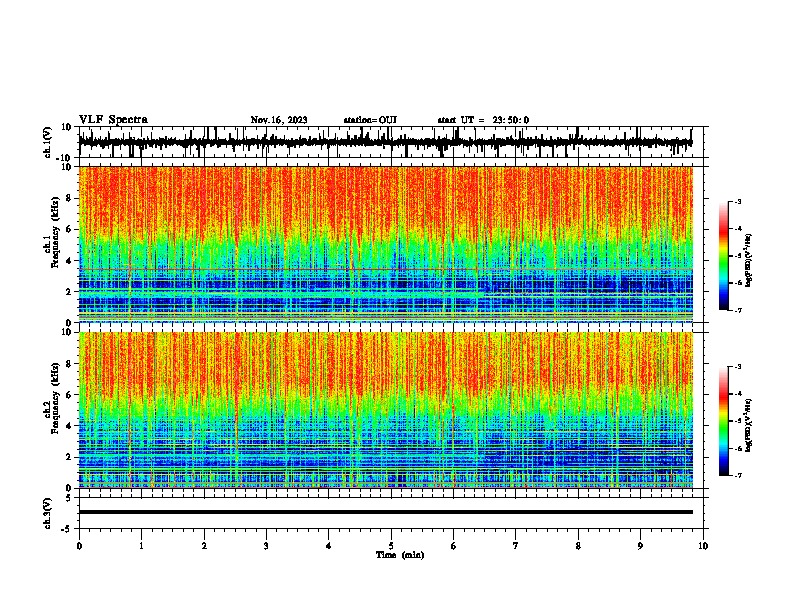Click the "6" kHz tick of ch.2 spectrogram

(x=69, y=395)
